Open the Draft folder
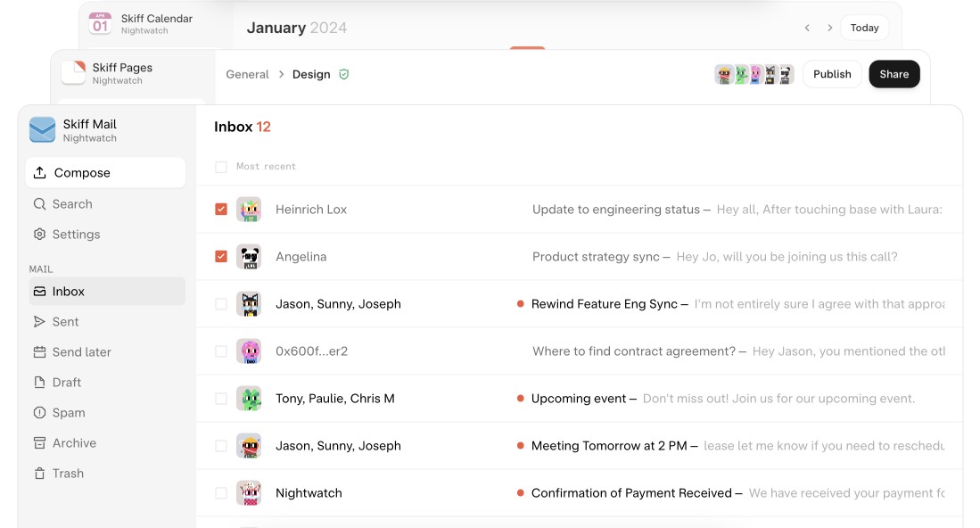This screenshot has height=528, width=980. [107, 383]
